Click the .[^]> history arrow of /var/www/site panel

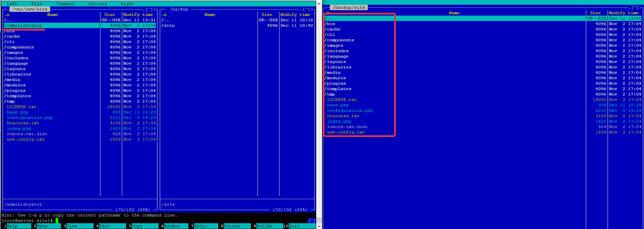tap(150, 9)
